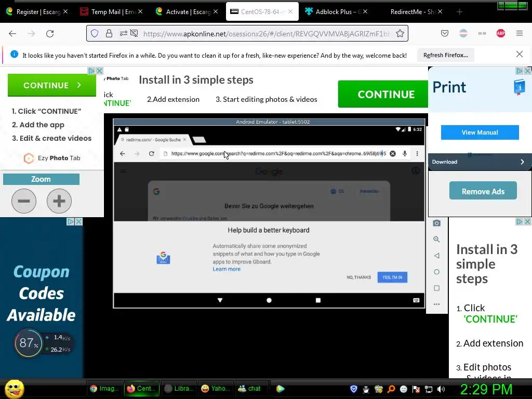This screenshot has height=399, width=532.
Task: Open the Learn more link
Action: tap(227, 269)
